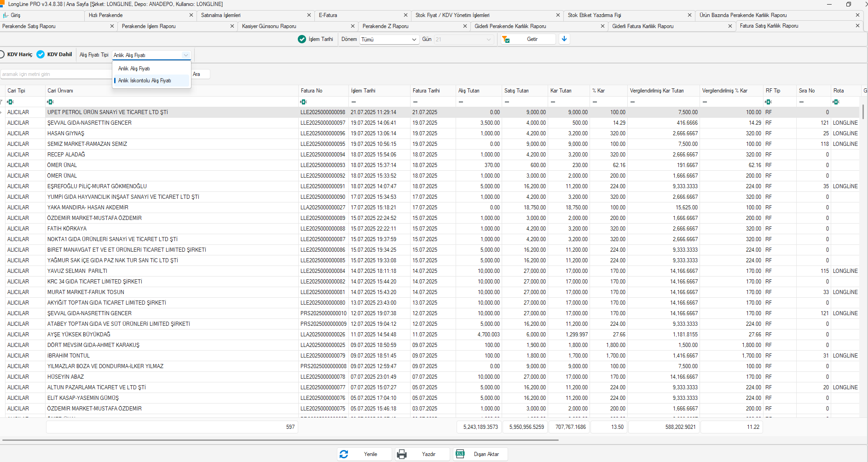
Task: Click the Dışarı Aktar Excel icon
Action: point(460,454)
